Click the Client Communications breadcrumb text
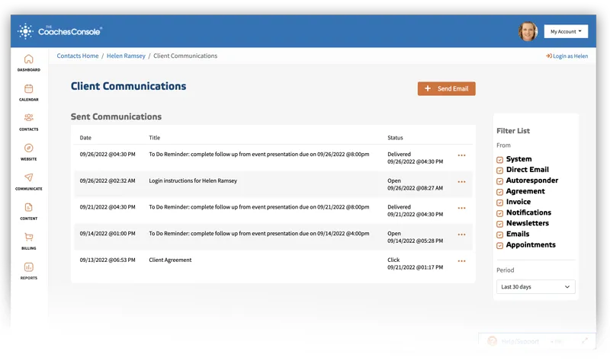 tap(185, 56)
